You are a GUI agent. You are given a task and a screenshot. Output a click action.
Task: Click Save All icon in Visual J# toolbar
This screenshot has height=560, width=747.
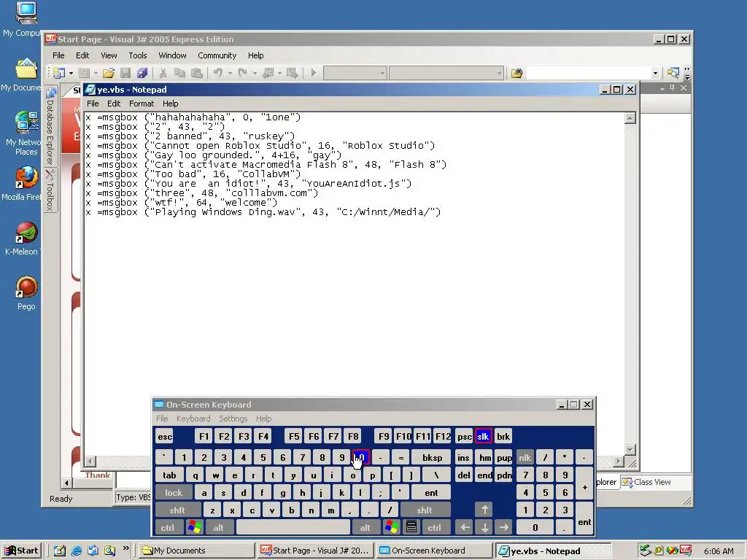pos(142,73)
